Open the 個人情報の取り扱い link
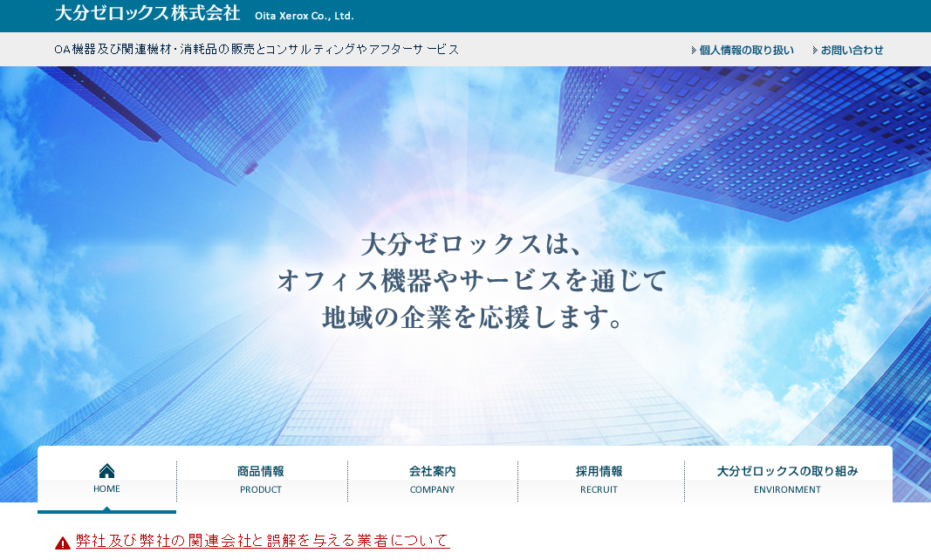Screen dimensions: 931x560 coord(746,51)
